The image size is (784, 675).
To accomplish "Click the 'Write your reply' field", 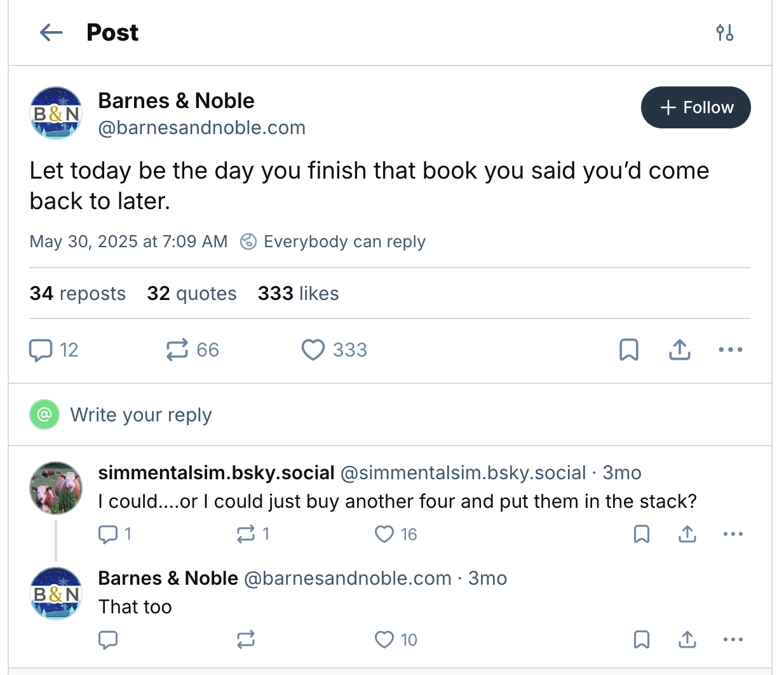I will (141, 415).
